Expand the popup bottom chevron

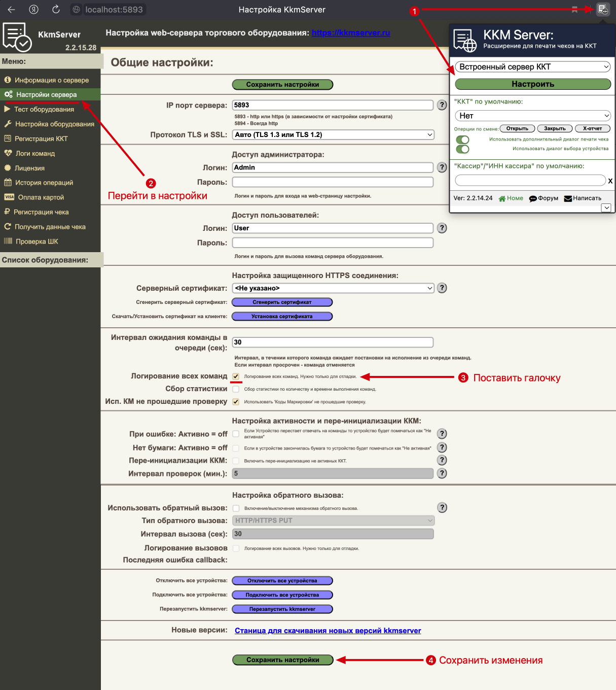coord(606,208)
